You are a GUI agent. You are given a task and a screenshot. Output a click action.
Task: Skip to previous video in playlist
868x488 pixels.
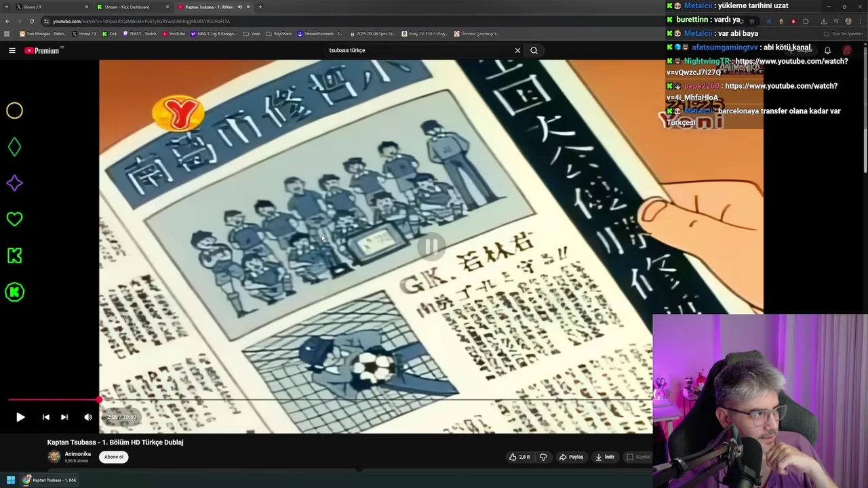click(45, 417)
